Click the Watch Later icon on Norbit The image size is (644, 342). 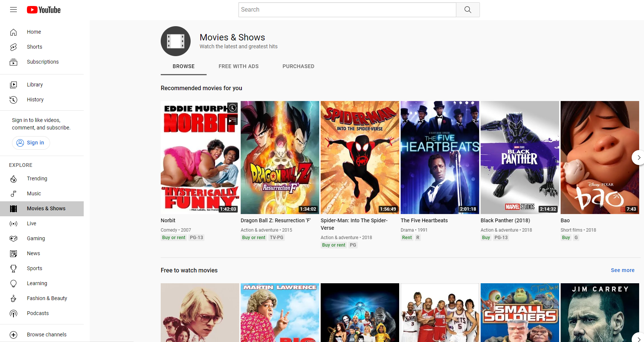click(232, 108)
